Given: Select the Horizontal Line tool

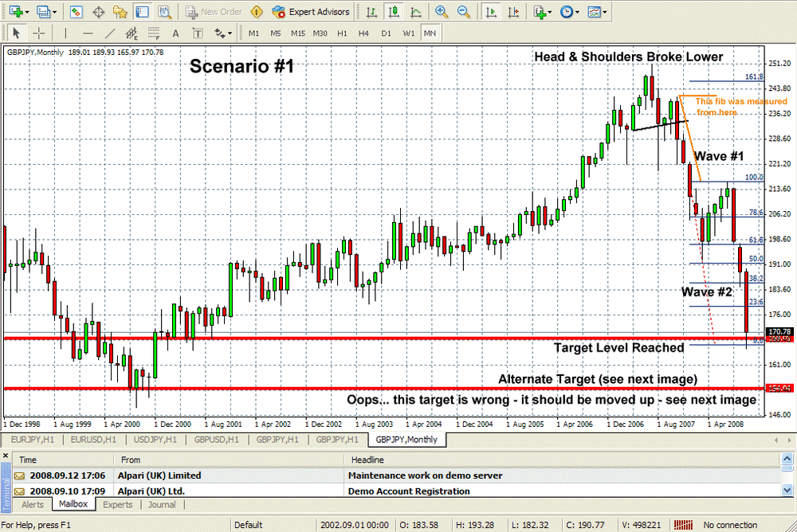Looking at the screenshot, I should [88, 33].
